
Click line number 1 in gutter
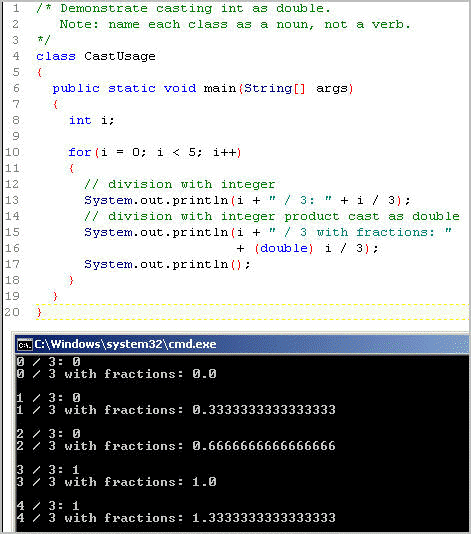[x=16, y=8]
